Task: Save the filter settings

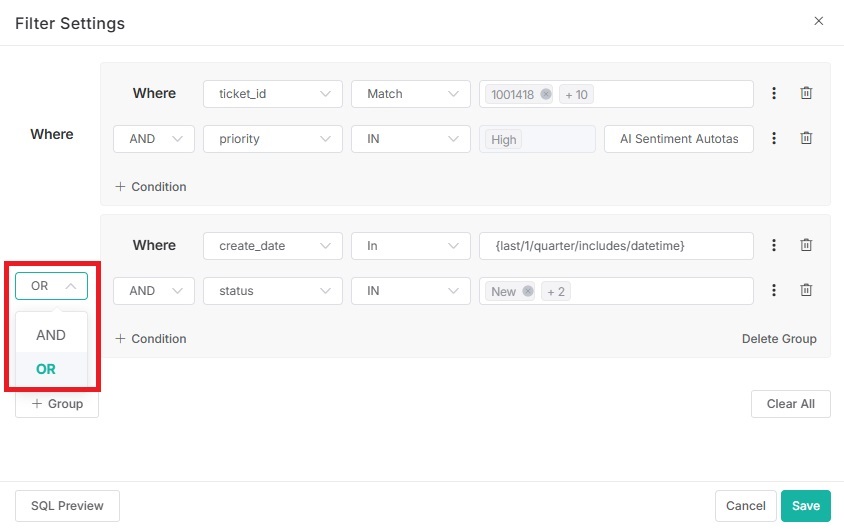Action: (805, 506)
